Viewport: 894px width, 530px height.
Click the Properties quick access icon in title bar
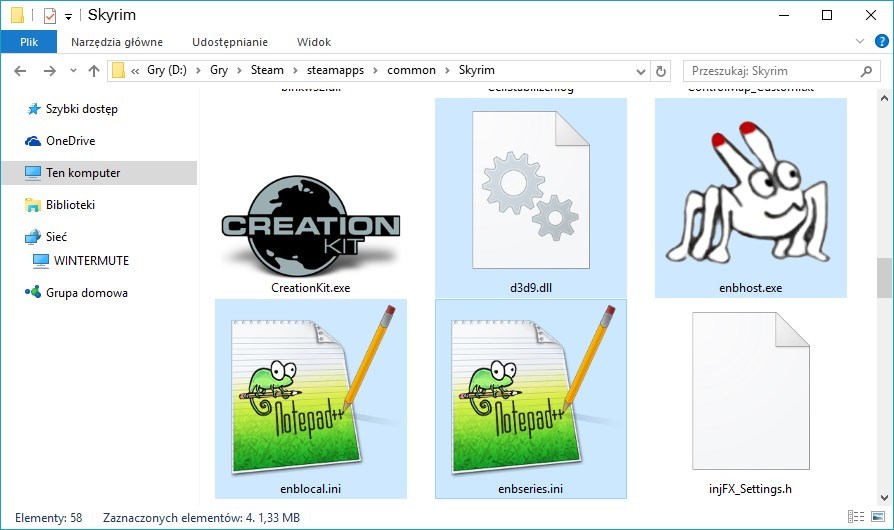(x=50, y=15)
